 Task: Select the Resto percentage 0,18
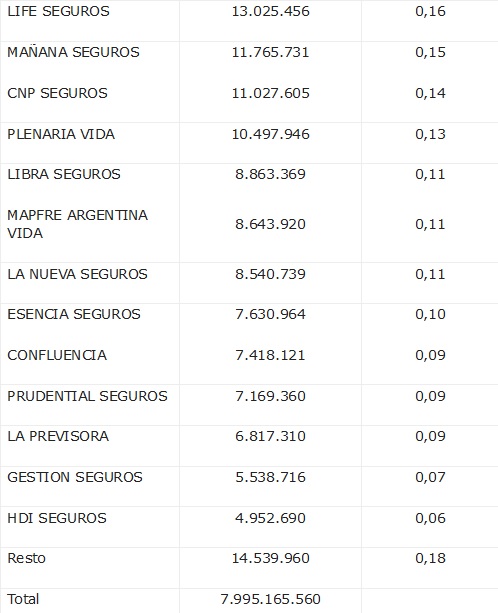pos(430,558)
